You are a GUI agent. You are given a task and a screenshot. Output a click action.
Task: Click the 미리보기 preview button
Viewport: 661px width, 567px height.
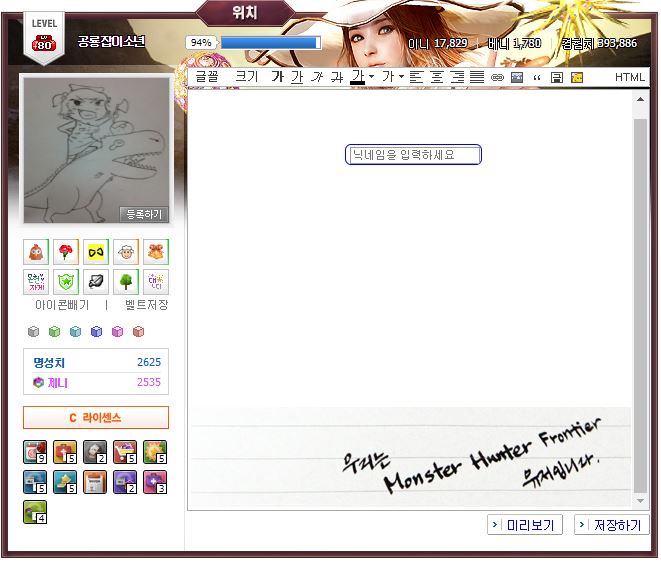[525, 525]
